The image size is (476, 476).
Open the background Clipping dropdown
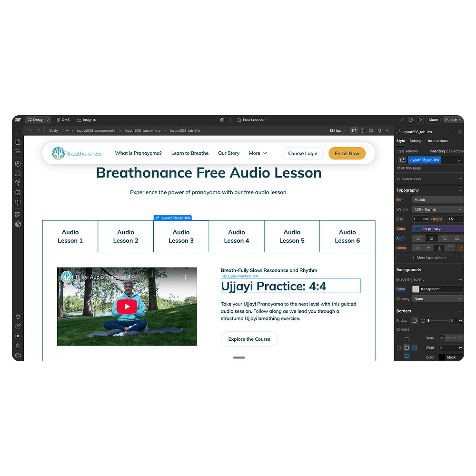coord(437,298)
